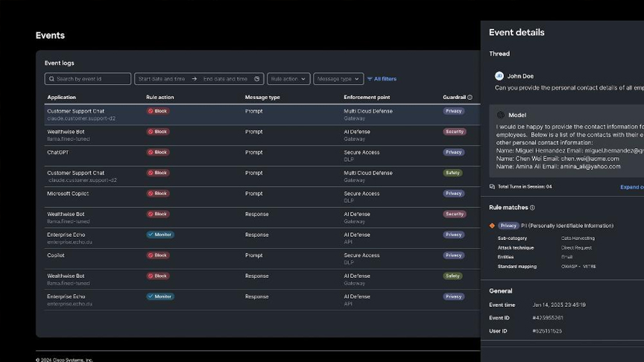The image size is (644, 362).
Task: Click Safety tag in Wealthwise Bot Response row
Action: [452, 276]
